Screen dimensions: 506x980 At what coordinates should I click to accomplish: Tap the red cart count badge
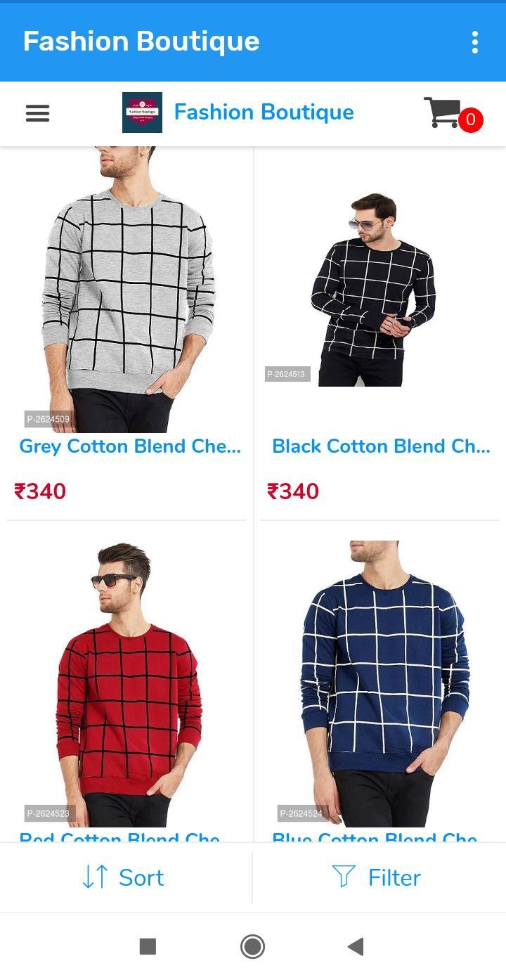click(x=470, y=120)
